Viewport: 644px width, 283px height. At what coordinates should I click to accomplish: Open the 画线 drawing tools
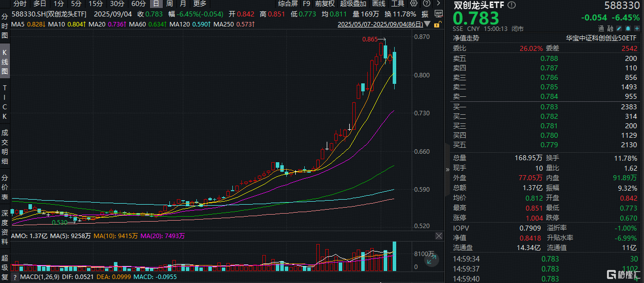coord(379,3)
